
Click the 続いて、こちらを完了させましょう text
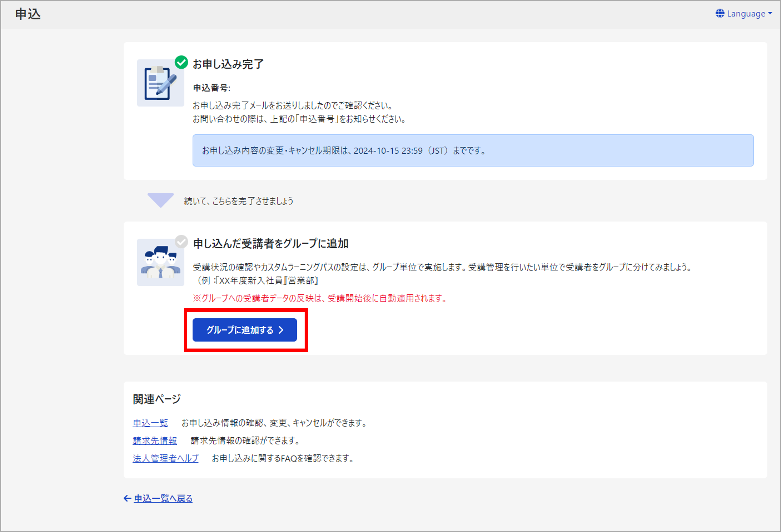click(x=239, y=201)
